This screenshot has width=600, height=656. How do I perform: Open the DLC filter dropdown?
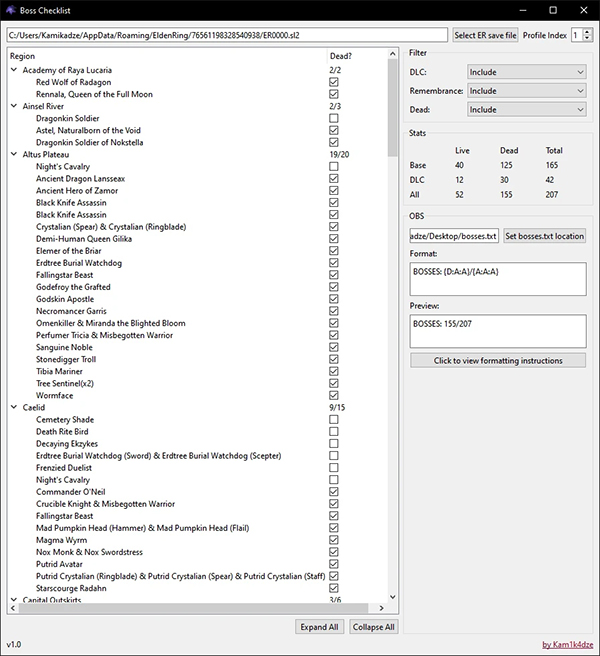click(x=526, y=72)
